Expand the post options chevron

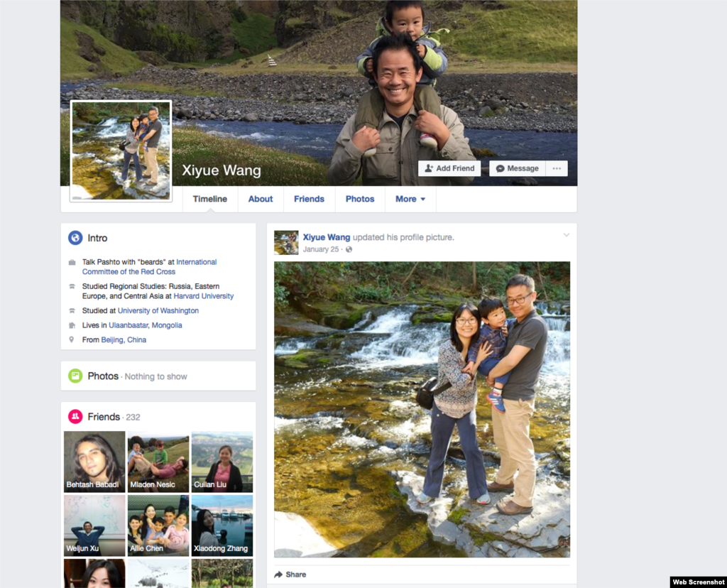[x=566, y=235]
